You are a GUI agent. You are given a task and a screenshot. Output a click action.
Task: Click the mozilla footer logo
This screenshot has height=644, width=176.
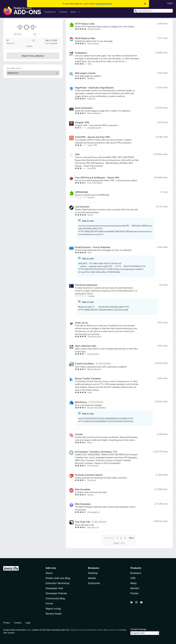point(11,568)
